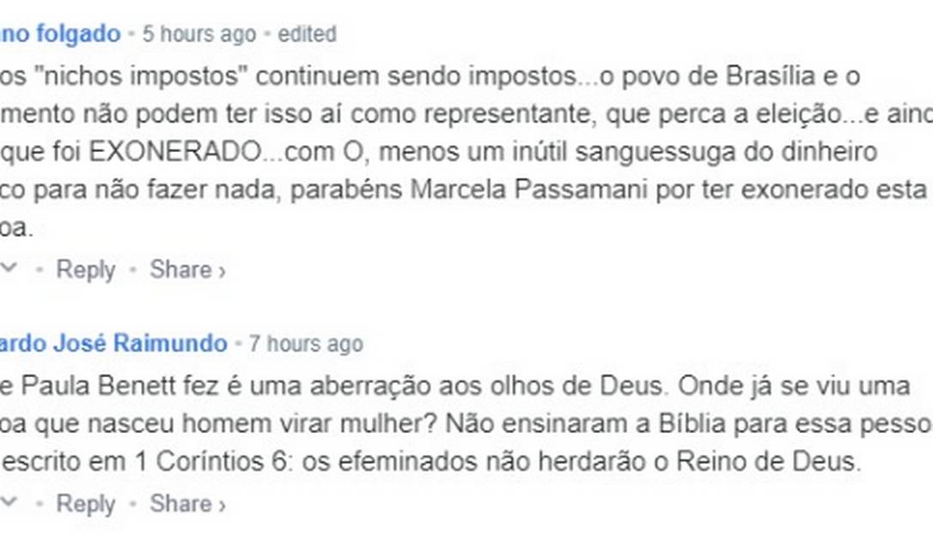Click downvote chevron on the folgado comment
The image size is (933, 560).
pyautogui.click(x=9, y=269)
